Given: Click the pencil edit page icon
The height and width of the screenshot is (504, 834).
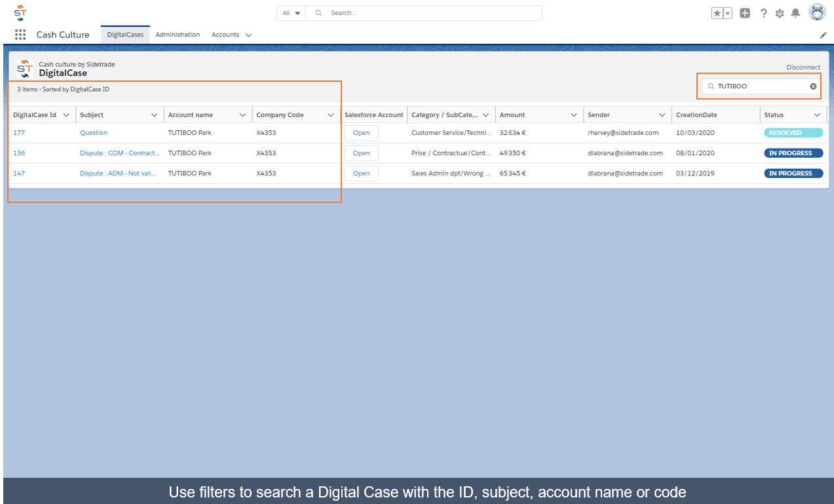Looking at the screenshot, I should pyautogui.click(x=824, y=35).
